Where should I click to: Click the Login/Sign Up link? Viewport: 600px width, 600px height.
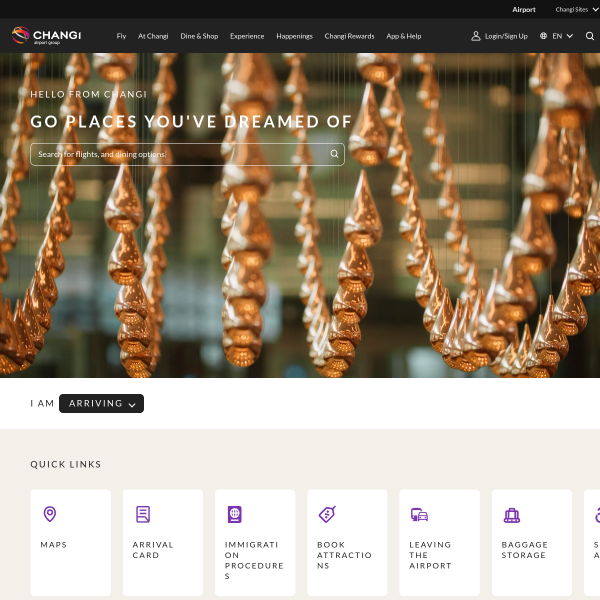click(x=506, y=36)
